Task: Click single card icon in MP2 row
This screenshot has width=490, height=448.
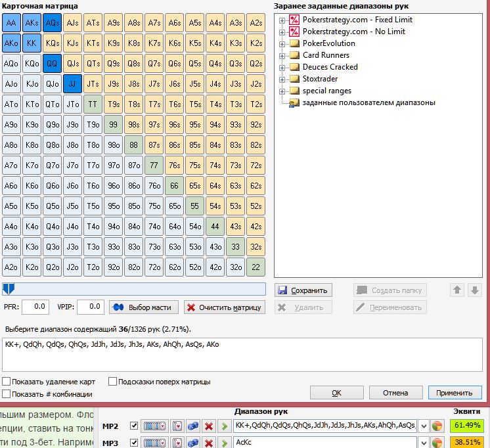Action: 177,426
